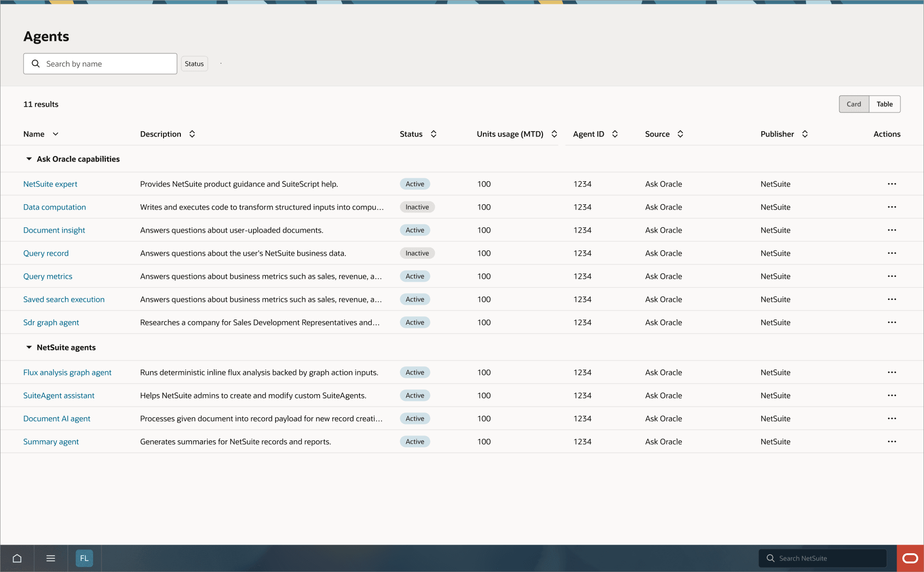
Task: Open the Document insight agent
Action: pyautogui.click(x=54, y=230)
